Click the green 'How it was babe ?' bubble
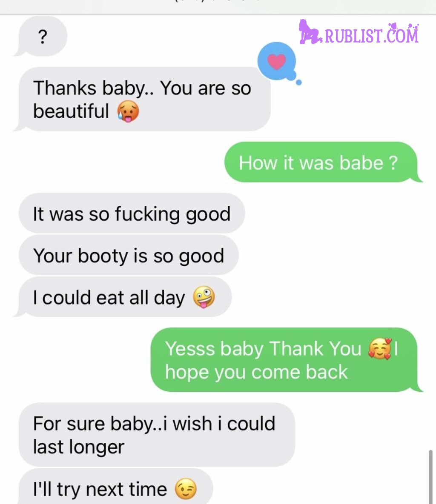Viewport: 436px width, 504px height. tap(323, 162)
